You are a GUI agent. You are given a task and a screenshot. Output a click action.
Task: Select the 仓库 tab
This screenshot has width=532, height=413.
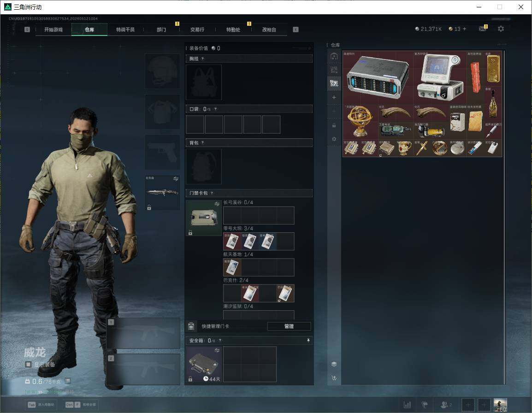coord(89,29)
